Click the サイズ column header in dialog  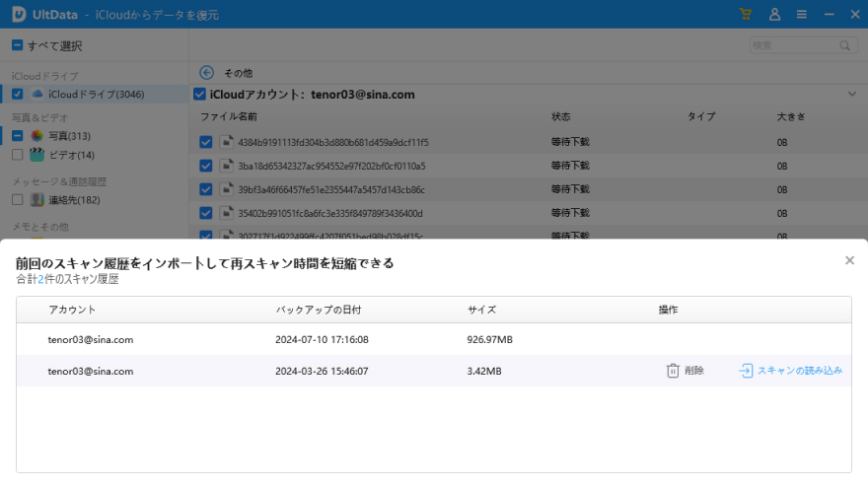tap(481, 310)
